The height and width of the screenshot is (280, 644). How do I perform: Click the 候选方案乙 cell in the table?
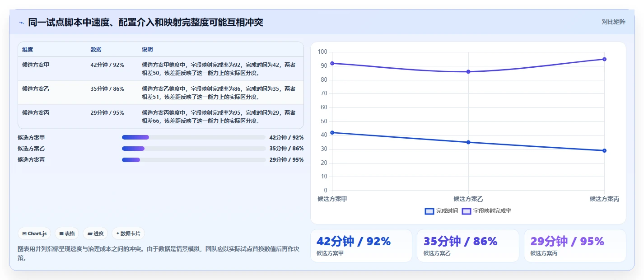36,89
